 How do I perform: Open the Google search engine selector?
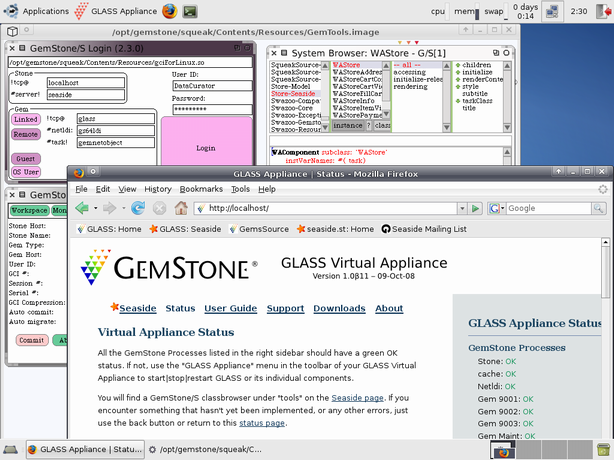coord(497,208)
